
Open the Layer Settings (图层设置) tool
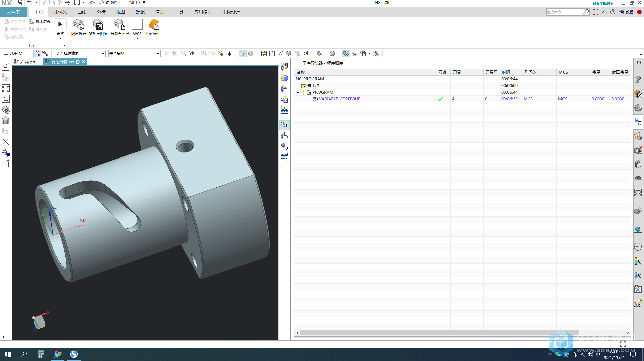(79, 27)
